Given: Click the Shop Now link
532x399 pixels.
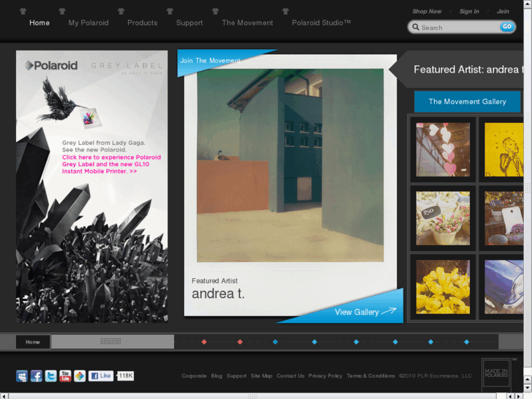Looking at the screenshot, I should (x=427, y=12).
